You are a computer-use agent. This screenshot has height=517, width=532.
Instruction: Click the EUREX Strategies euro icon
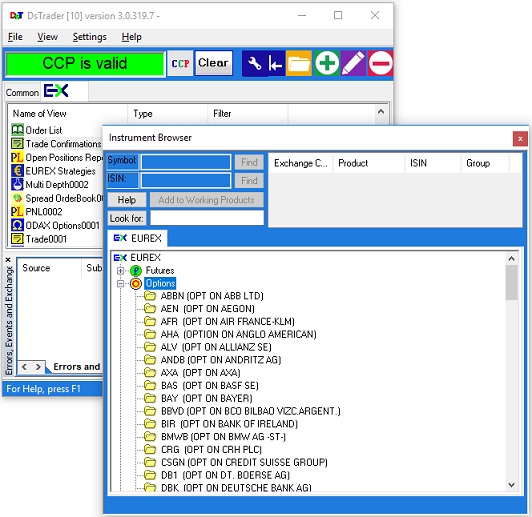coord(17,171)
